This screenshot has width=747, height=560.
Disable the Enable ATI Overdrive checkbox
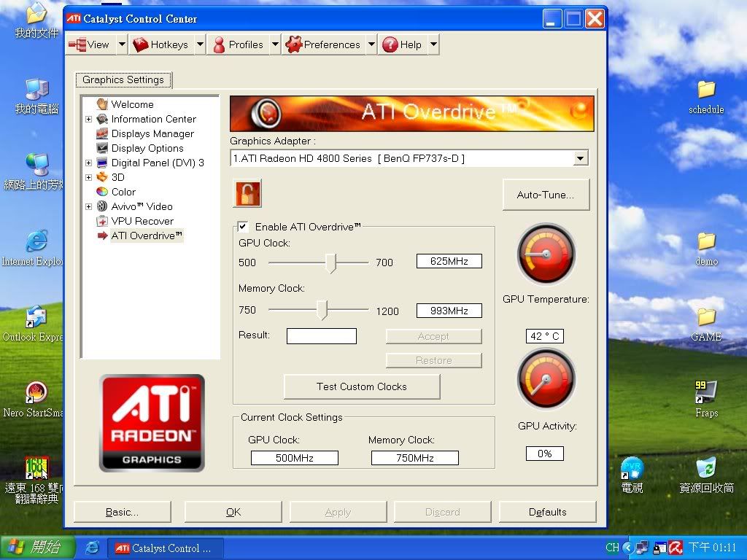tap(243, 227)
